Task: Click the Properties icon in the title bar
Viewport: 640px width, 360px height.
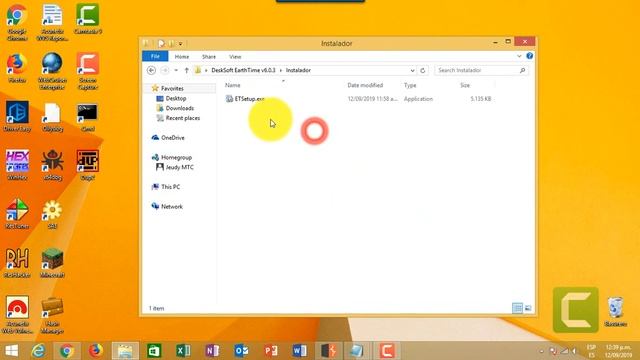Action: tap(161, 43)
